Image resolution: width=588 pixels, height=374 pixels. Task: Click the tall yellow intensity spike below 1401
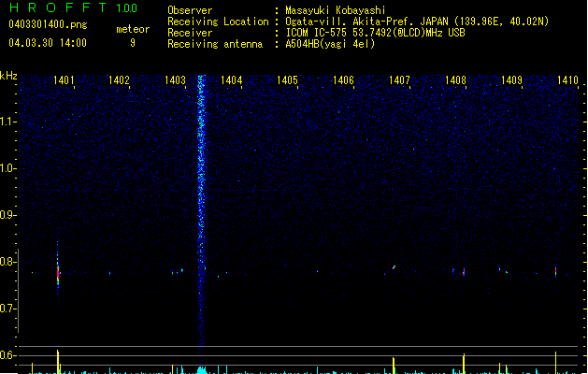[58, 362]
